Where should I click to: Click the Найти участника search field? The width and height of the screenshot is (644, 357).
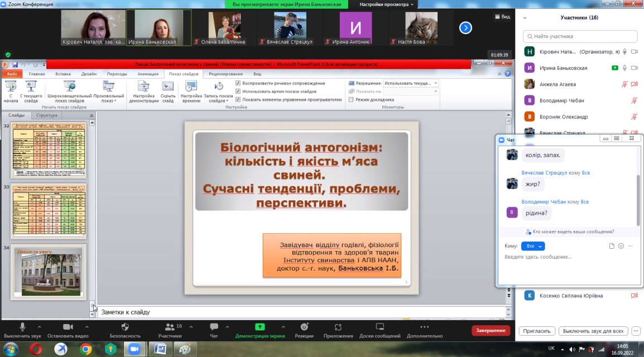click(580, 36)
